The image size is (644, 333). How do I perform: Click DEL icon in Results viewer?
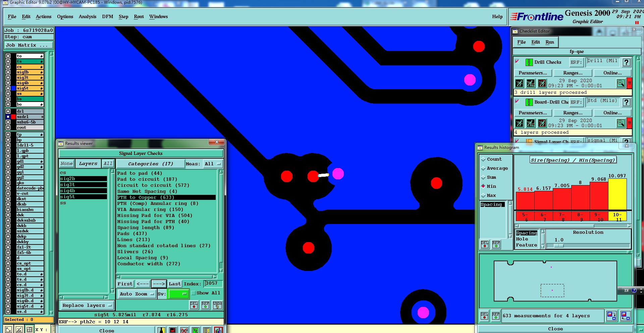click(194, 305)
